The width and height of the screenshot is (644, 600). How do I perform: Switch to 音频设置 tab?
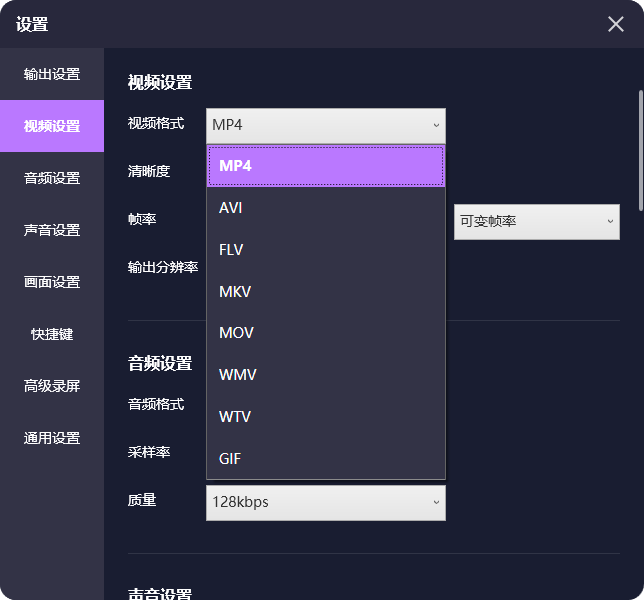point(52,178)
